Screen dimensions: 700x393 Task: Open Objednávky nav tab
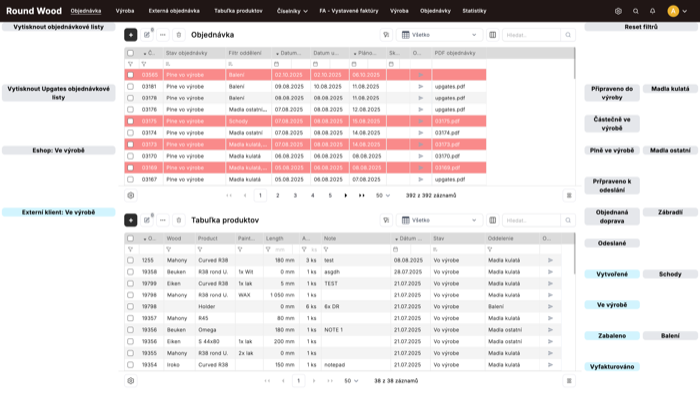pos(435,11)
